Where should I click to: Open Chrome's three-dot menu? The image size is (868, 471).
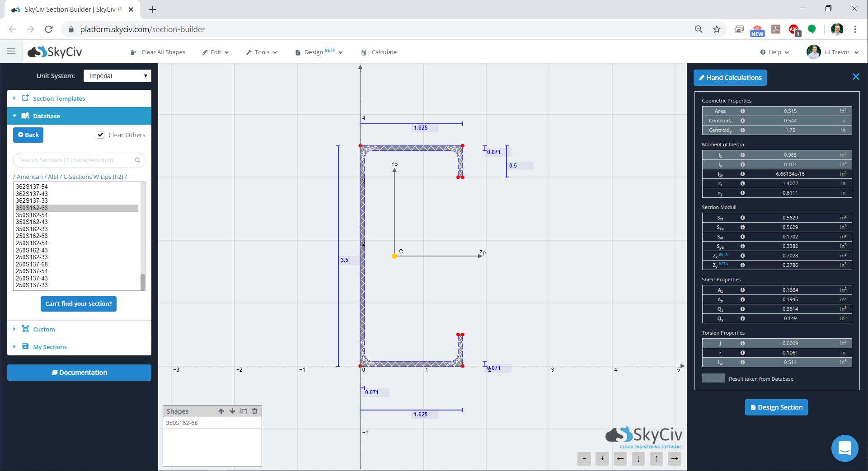855,29
